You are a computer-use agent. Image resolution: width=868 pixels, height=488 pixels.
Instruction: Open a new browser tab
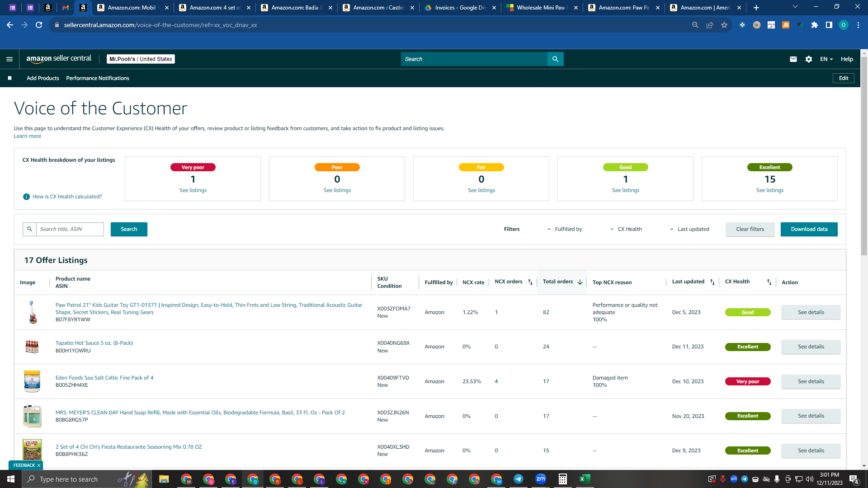[756, 8]
